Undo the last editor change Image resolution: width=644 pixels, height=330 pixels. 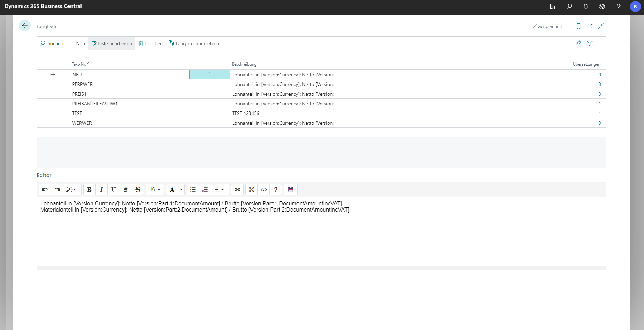pos(45,190)
